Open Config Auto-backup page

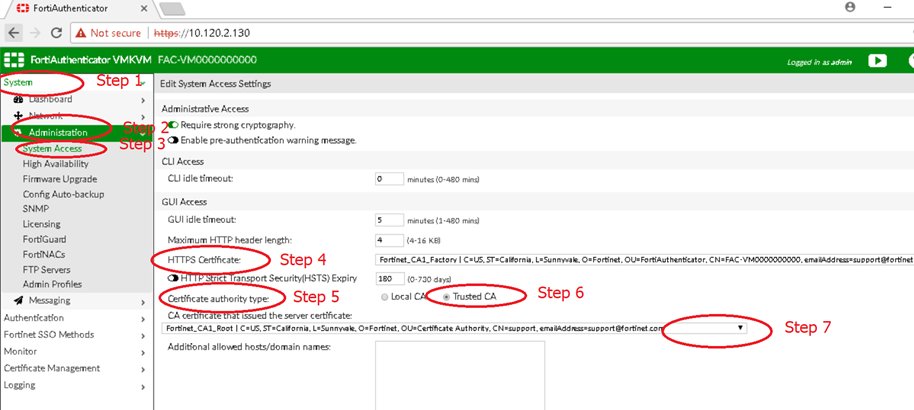(x=64, y=194)
